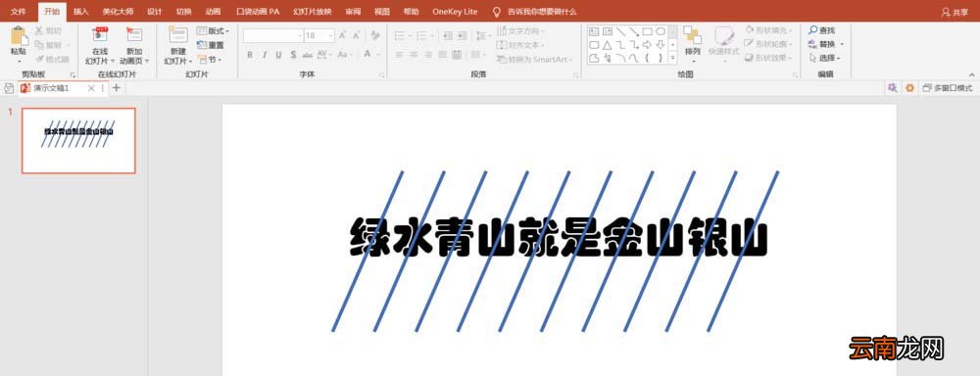Toggle Italic formatting
This screenshot has width=980, height=376.
coord(264,55)
